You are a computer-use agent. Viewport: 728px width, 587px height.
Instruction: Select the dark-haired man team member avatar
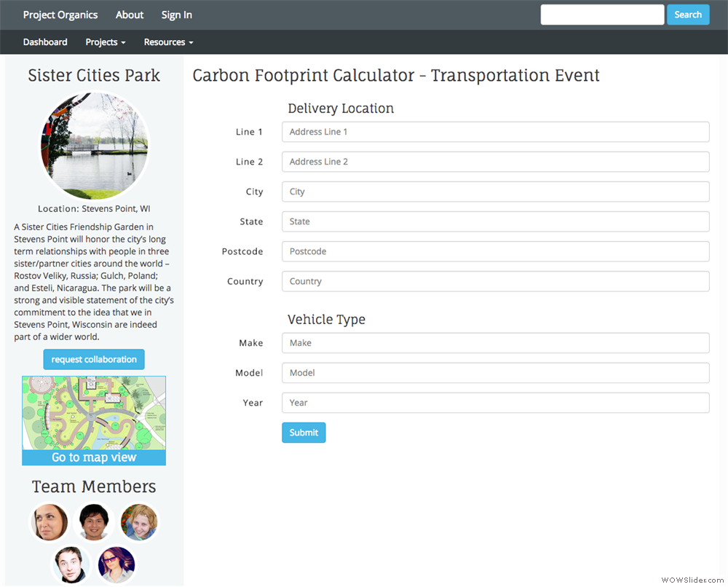click(x=95, y=522)
